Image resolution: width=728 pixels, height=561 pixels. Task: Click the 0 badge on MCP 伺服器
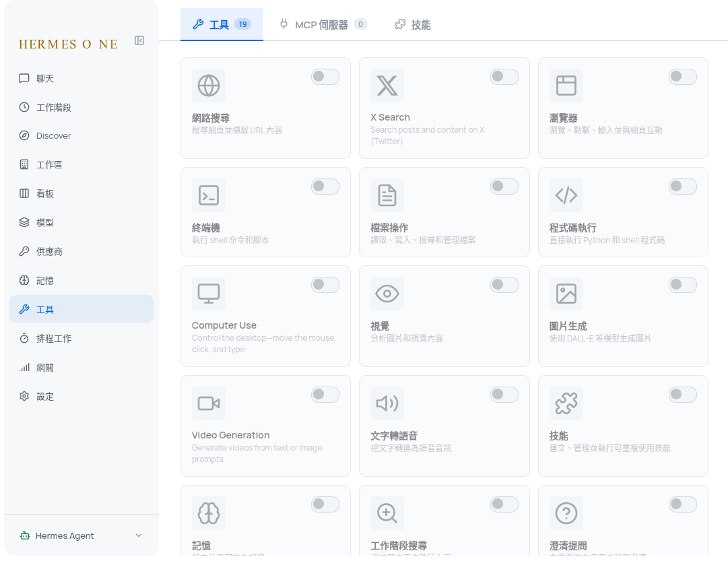pyautogui.click(x=360, y=24)
